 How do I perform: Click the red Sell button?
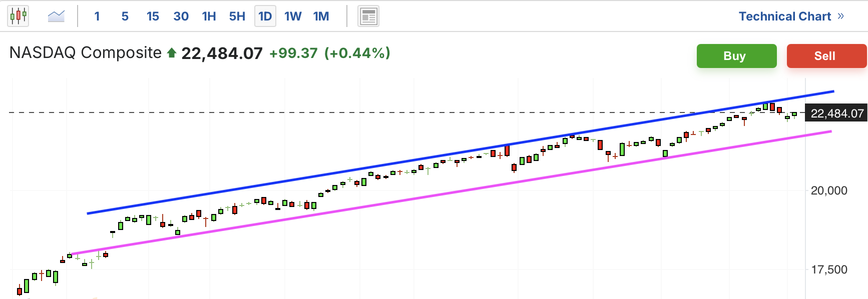[x=826, y=56]
